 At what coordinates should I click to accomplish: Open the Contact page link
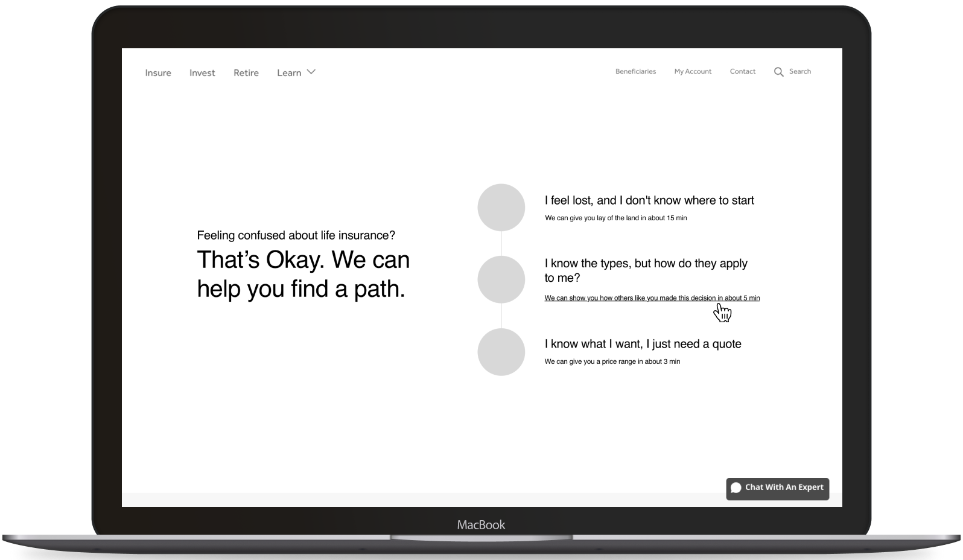742,71
